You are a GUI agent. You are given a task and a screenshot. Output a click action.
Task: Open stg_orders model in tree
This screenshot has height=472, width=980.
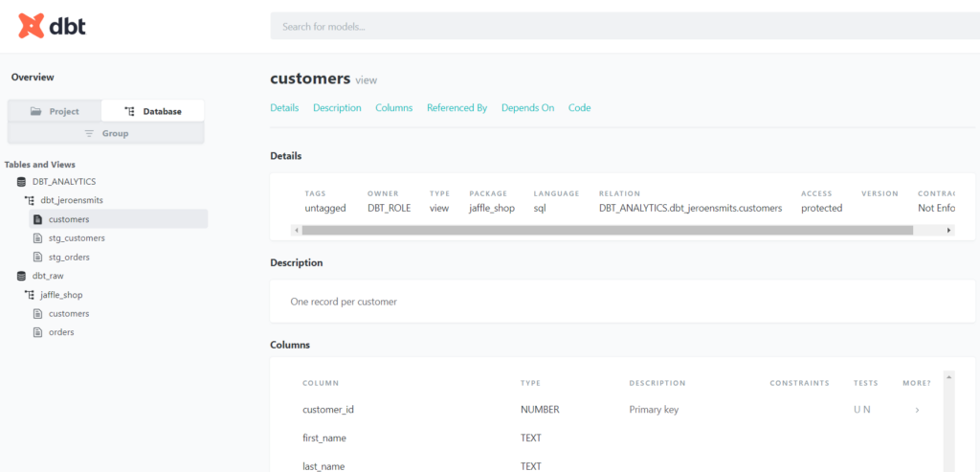click(x=69, y=257)
